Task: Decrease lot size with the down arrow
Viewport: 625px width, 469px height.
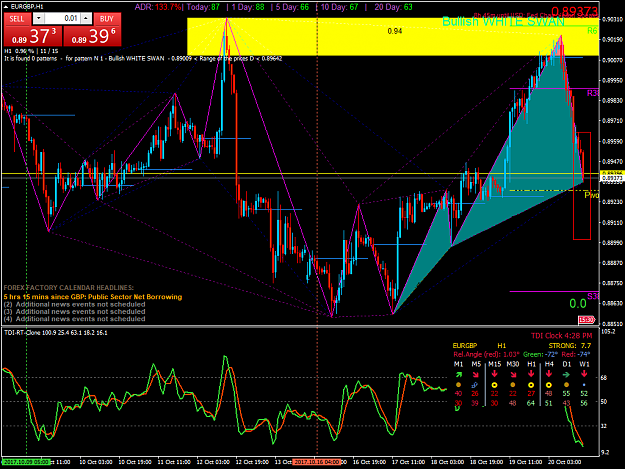Action: pos(38,18)
